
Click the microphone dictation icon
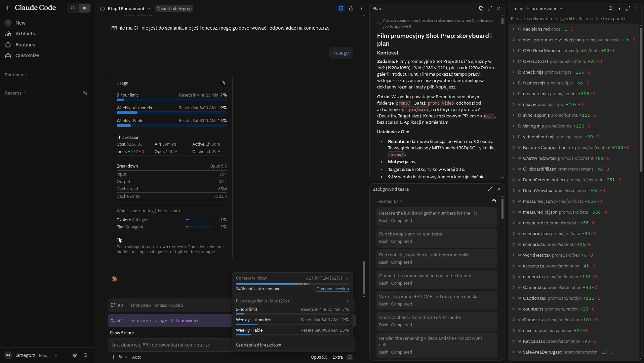tap(120, 357)
